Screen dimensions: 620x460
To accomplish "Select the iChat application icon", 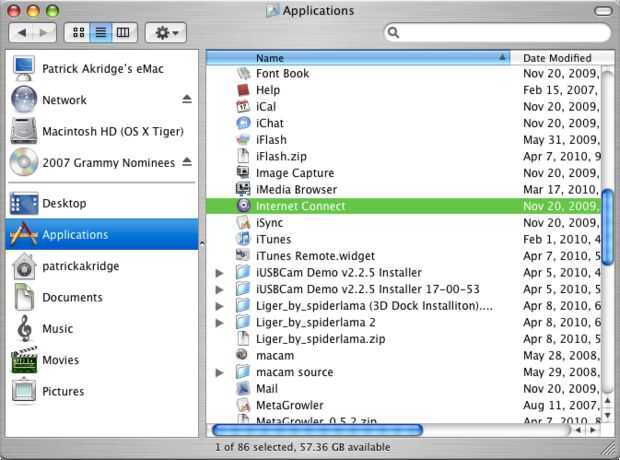I will tap(244, 123).
